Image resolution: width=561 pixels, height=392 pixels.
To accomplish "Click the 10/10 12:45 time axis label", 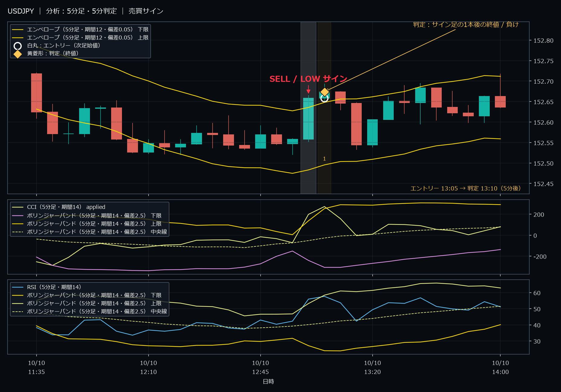I will tap(261, 368).
